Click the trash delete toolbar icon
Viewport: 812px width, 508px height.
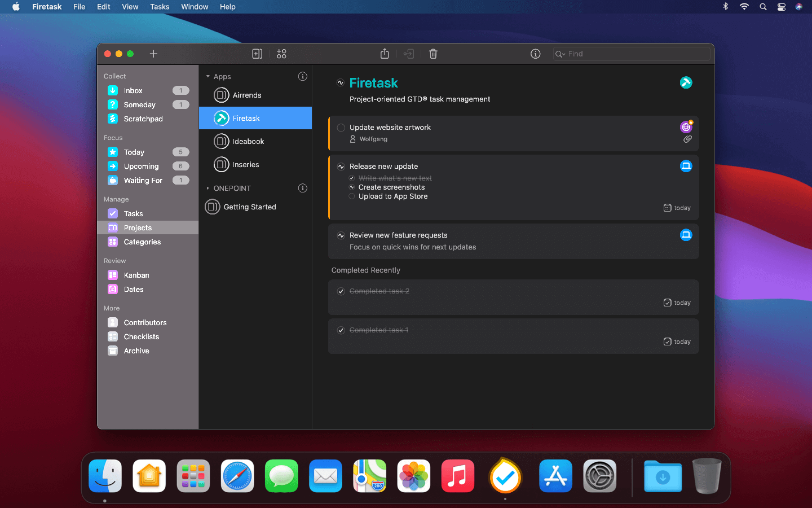[x=433, y=54]
